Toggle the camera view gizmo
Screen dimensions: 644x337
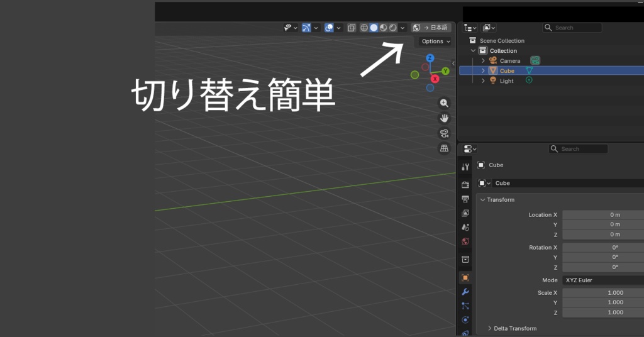[x=444, y=133]
